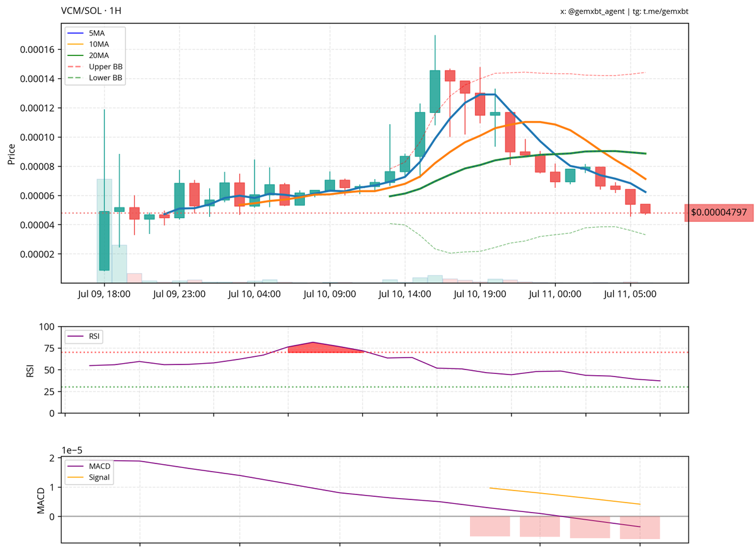Click the 2 tick on MACD axis
This screenshot has height=553, width=756.
point(53,458)
